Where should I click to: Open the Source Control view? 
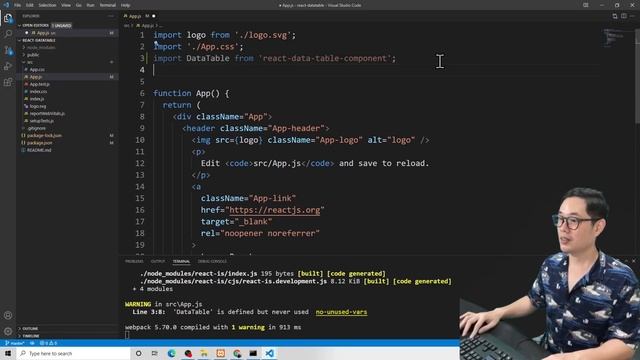8,50
